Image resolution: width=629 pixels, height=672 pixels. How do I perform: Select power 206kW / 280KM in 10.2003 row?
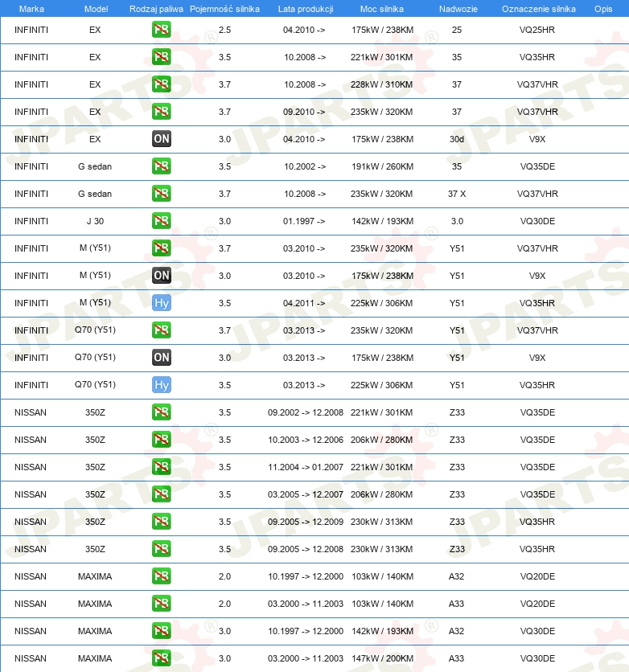(x=381, y=440)
